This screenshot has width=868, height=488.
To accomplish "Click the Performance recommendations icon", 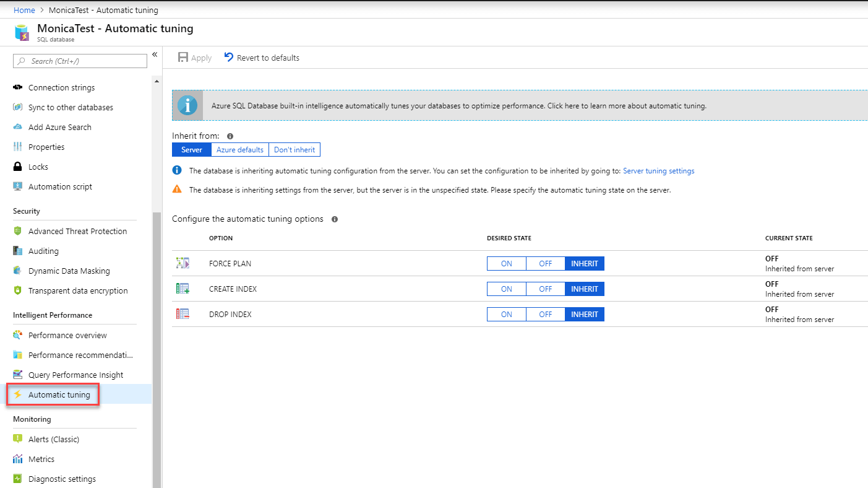I will point(18,355).
